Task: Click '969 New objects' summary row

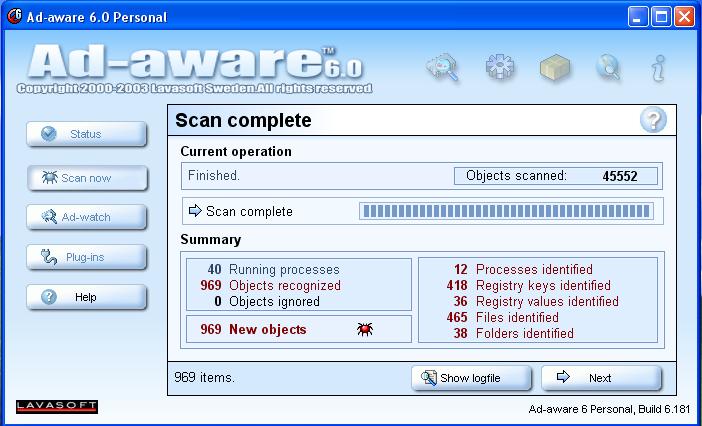Action: point(253,329)
